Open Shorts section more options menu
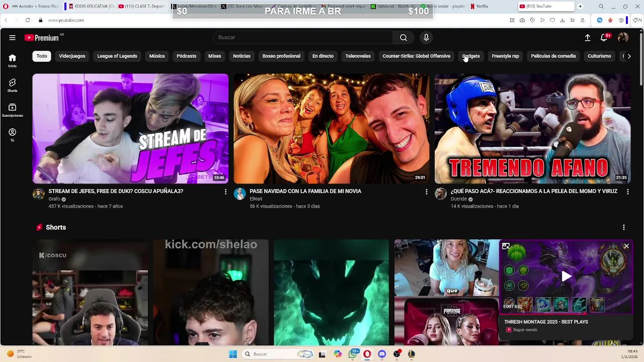Screen dimensions: 644x362 (623, 227)
